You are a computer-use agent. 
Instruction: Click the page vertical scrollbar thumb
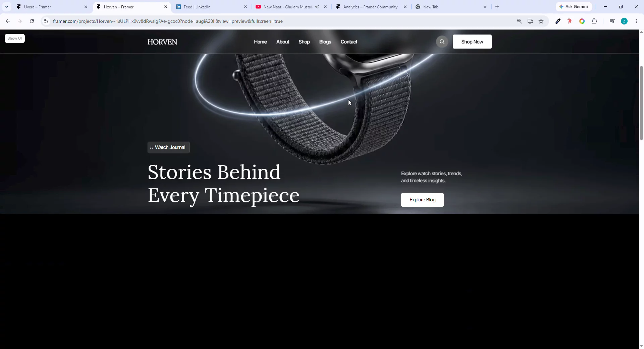click(x=641, y=103)
